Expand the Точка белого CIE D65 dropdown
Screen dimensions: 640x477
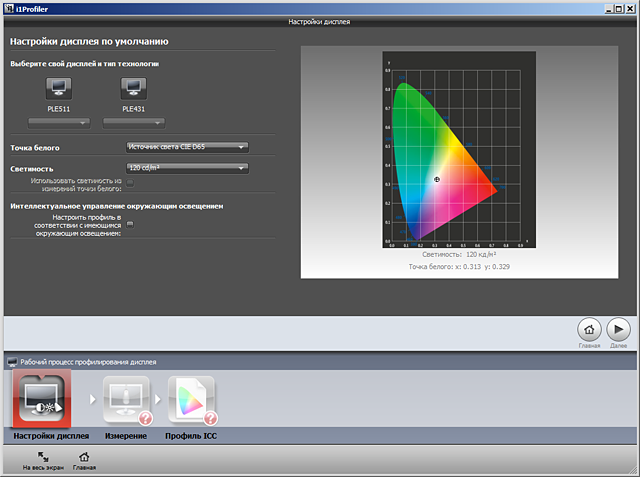(187, 147)
